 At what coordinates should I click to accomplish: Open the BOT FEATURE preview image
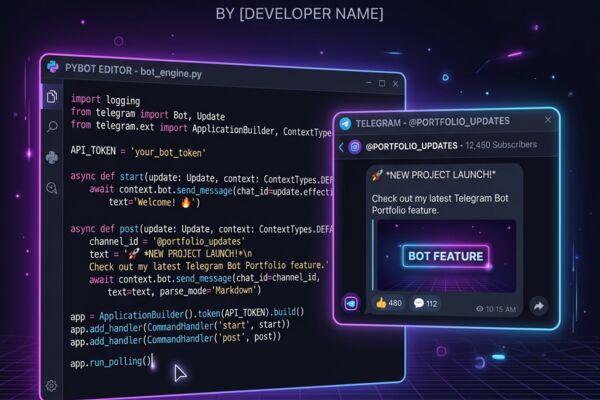(x=446, y=255)
